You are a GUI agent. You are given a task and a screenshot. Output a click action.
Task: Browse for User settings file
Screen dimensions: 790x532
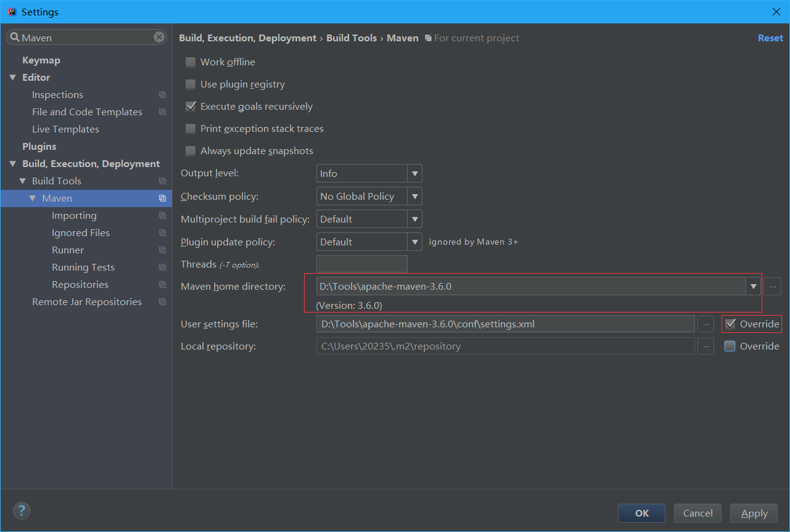pos(706,324)
